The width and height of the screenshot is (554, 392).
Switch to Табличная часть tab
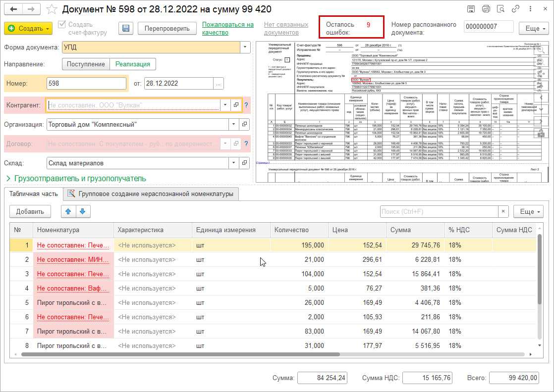(33, 194)
